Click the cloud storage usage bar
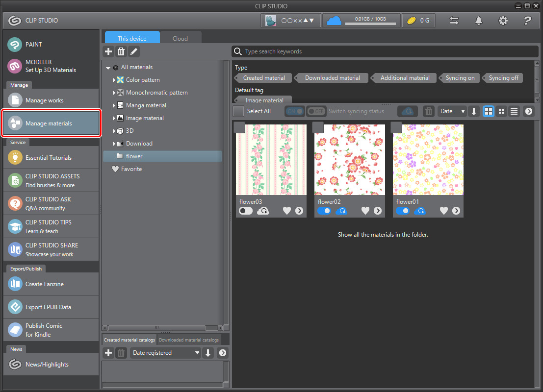 click(x=362, y=21)
